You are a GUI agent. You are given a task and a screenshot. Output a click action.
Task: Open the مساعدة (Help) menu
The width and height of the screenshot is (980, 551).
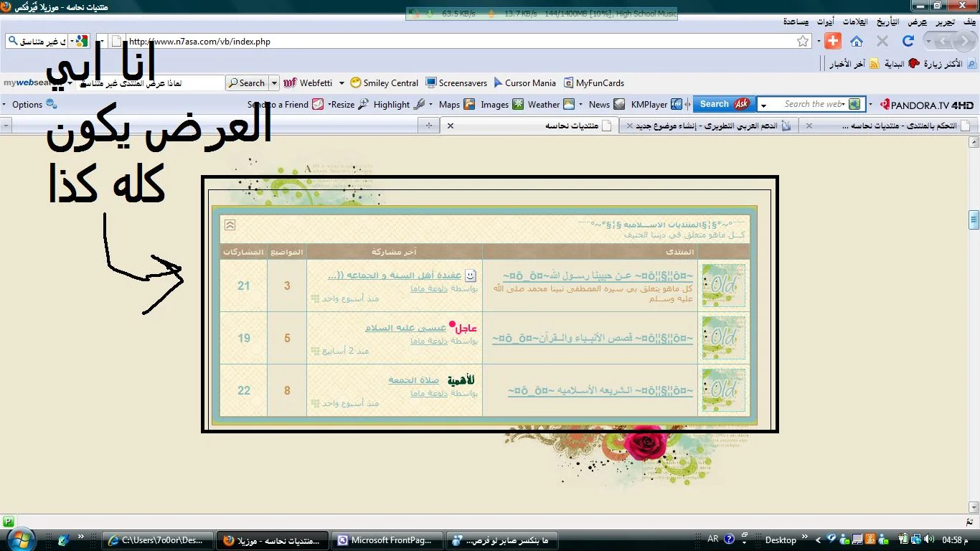pyautogui.click(x=795, y=22)
